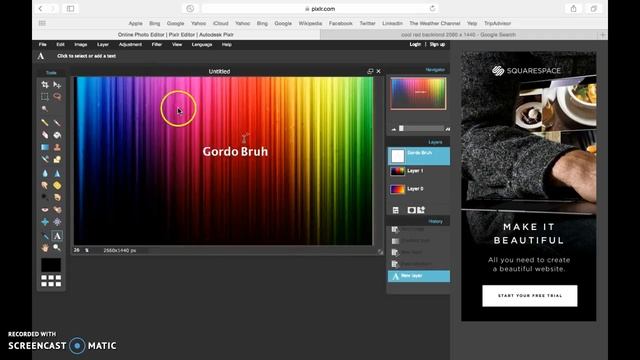
Task: Open the color palette grid below swatch
Action: 51,280
